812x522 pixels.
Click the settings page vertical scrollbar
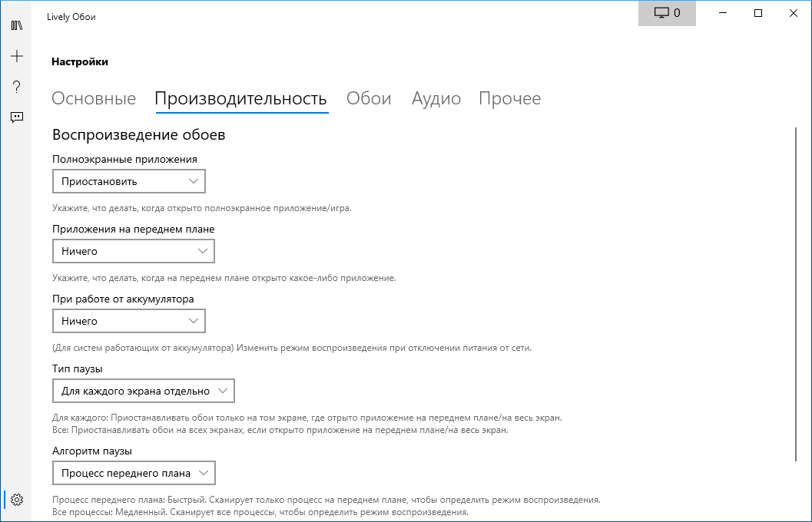coord(796,294)
